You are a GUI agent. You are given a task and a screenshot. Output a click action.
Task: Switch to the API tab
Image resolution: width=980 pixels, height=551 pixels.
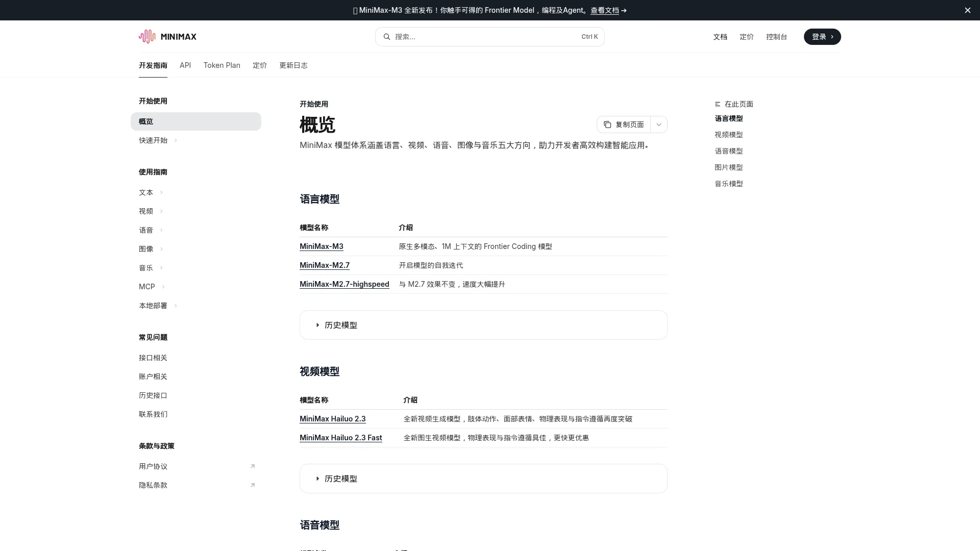tap(185, 65)
